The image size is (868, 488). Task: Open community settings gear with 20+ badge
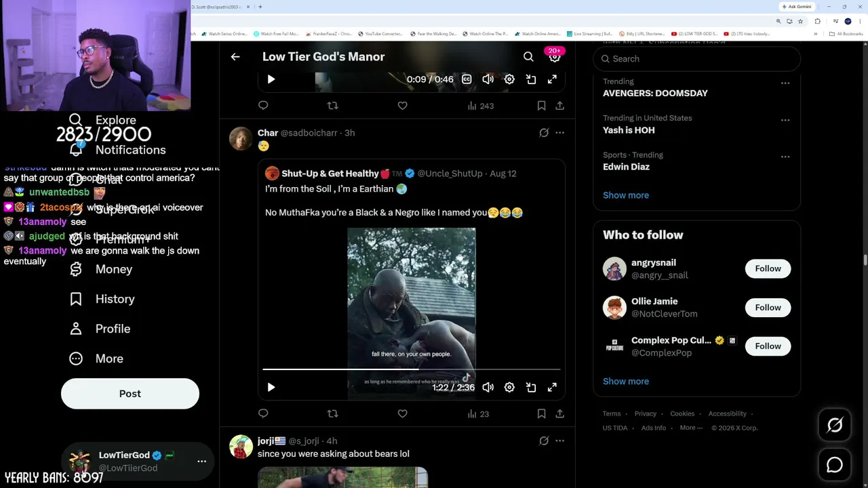(x=555, y=56)
